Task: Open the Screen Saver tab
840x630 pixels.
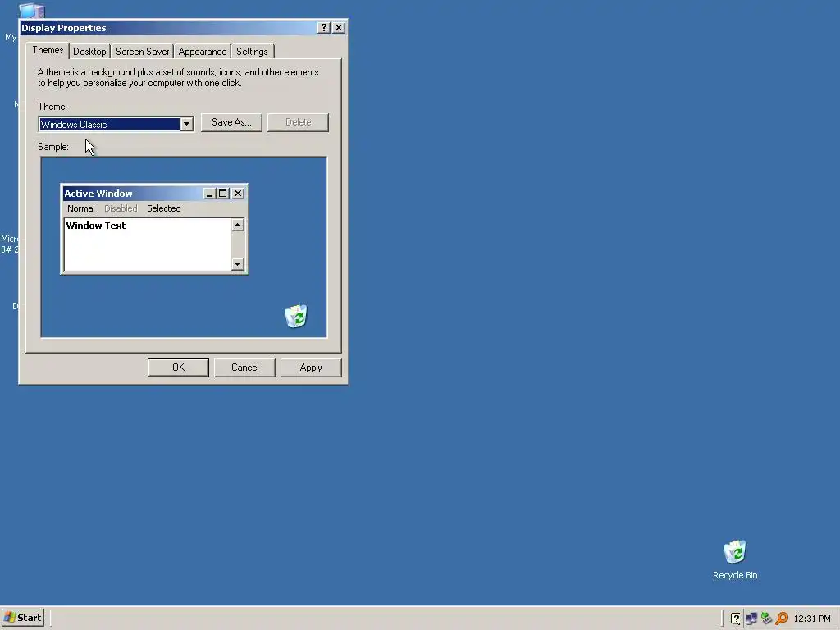Action: [142, 52]
